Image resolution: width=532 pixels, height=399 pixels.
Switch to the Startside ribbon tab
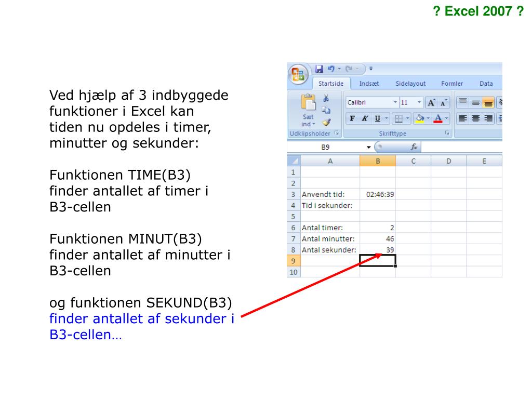(331, 84)
